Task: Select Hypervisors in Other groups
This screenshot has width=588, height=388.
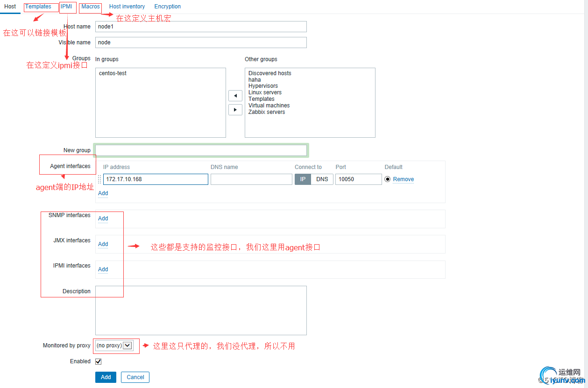Action: [263, 86]
